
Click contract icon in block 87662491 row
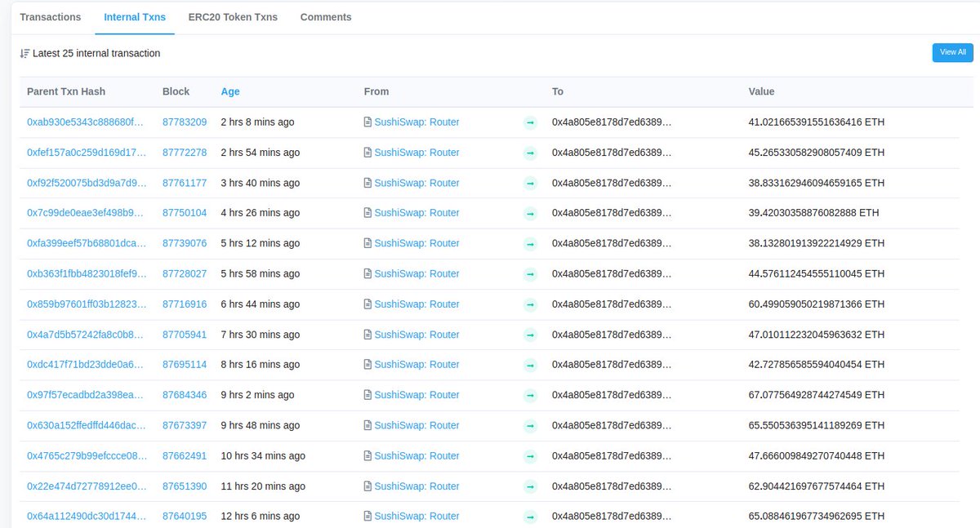(x=367, y=456)
